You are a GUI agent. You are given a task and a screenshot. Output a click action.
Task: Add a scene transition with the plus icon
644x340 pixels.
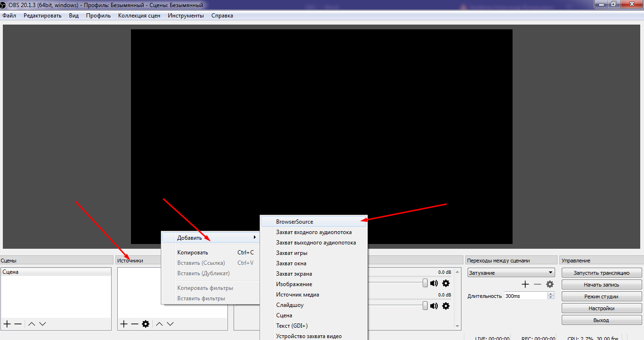tap(525, 284)
